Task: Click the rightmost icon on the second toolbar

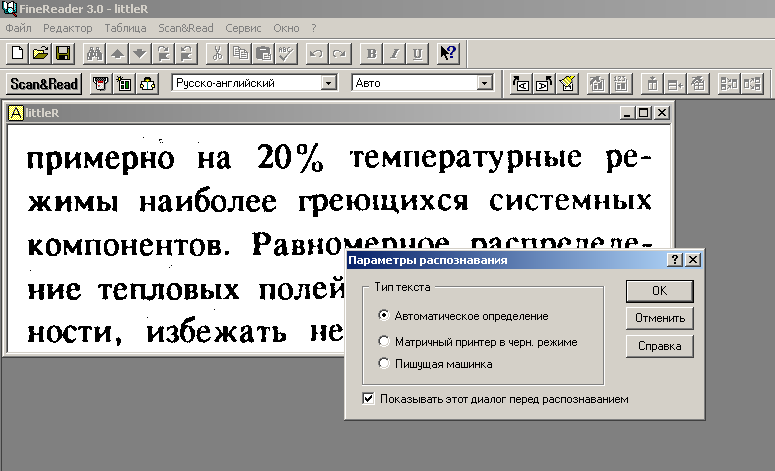Action: [752, 84]
